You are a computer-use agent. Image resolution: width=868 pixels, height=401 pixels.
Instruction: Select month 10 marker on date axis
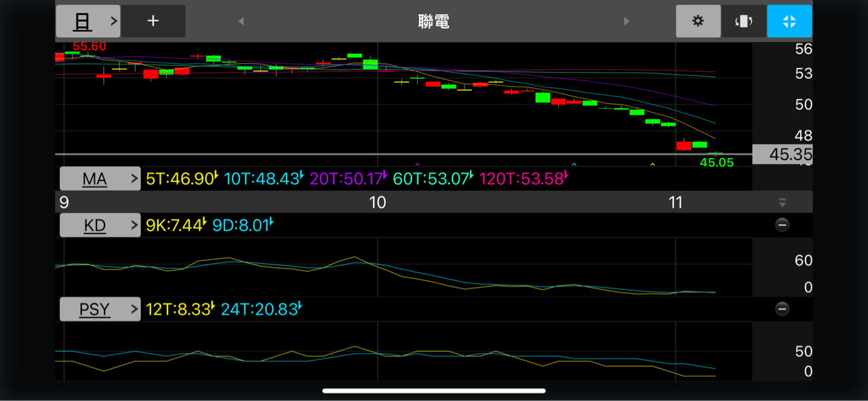click(377, 202)
